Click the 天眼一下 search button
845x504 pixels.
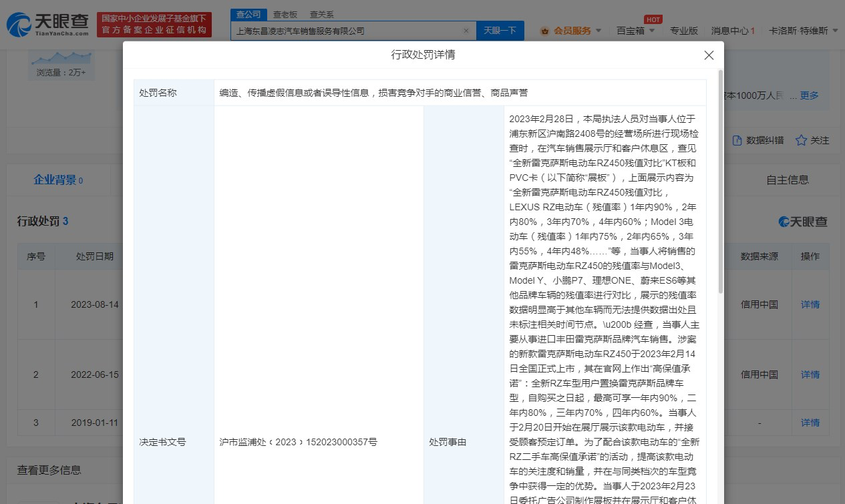500,31
